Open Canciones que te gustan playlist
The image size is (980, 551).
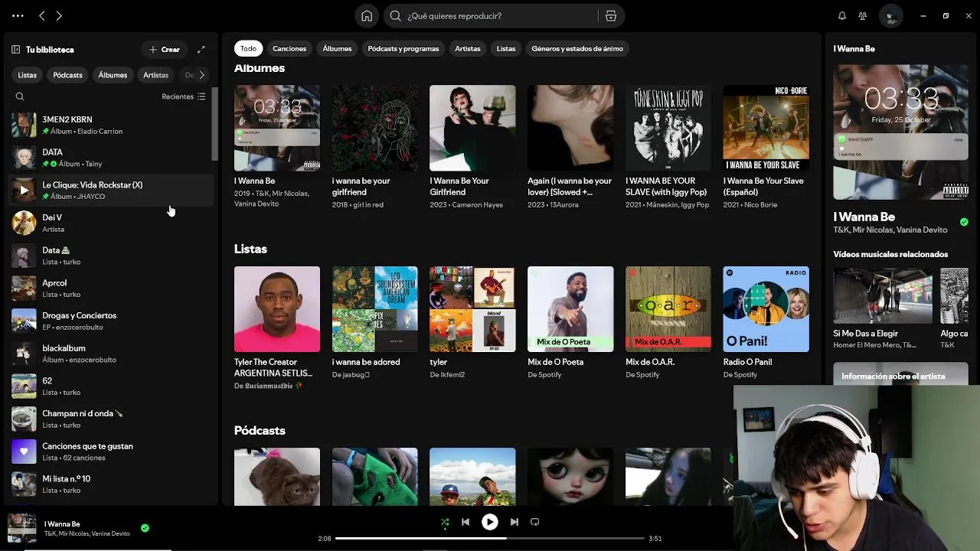(x=111, y=452)
